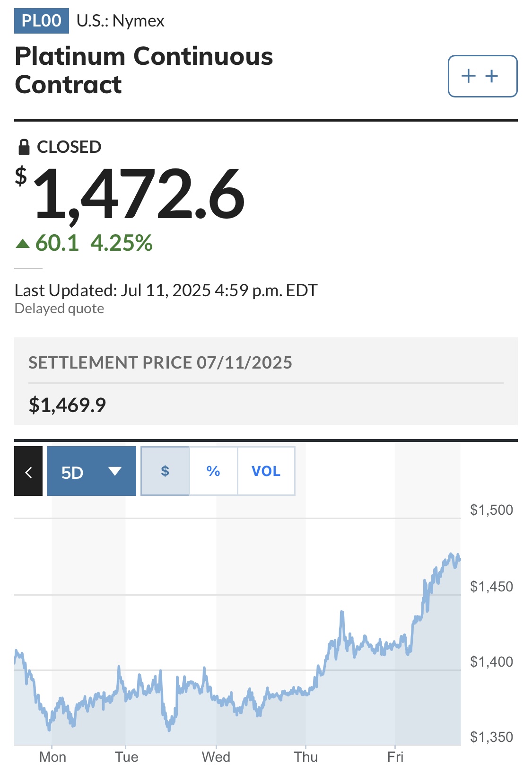The width and height of the screenshot is (532, 766).
Task: Click the $1,500 gridline price label
Action: click(x=491, y=510)
